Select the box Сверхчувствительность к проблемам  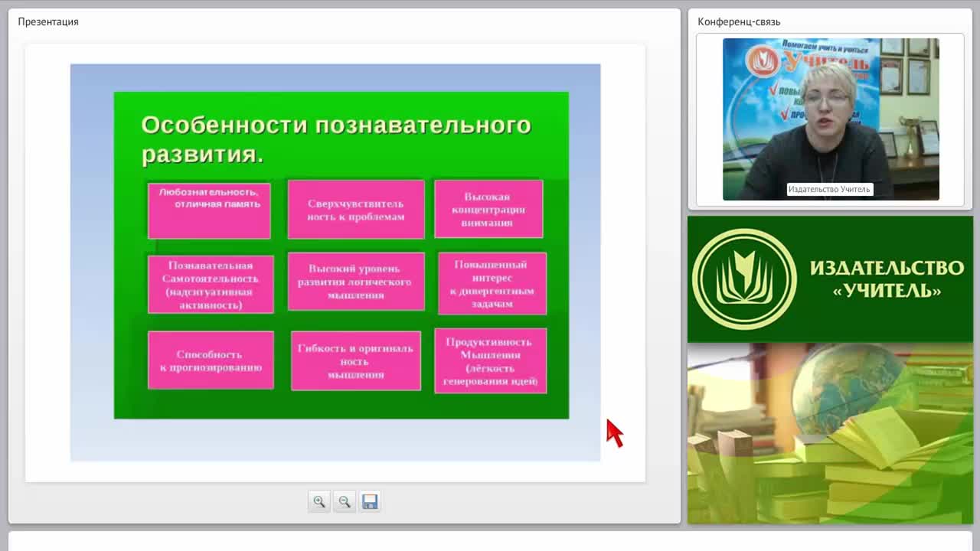pyautogui.click(x=356, y=210)
